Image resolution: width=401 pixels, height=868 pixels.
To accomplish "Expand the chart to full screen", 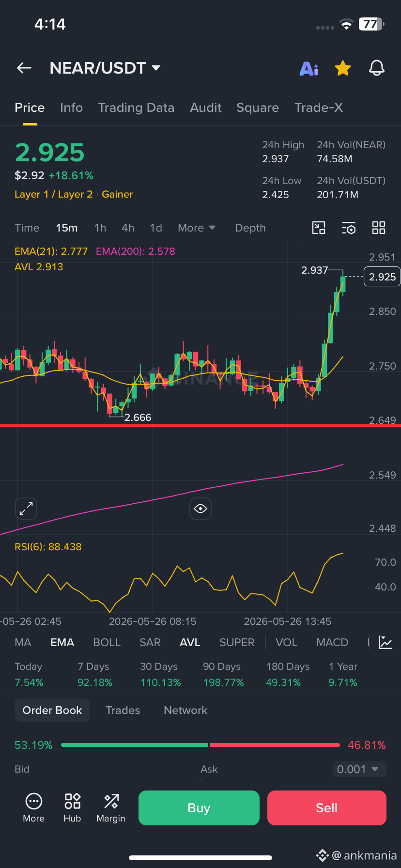I will coord(26,509).
